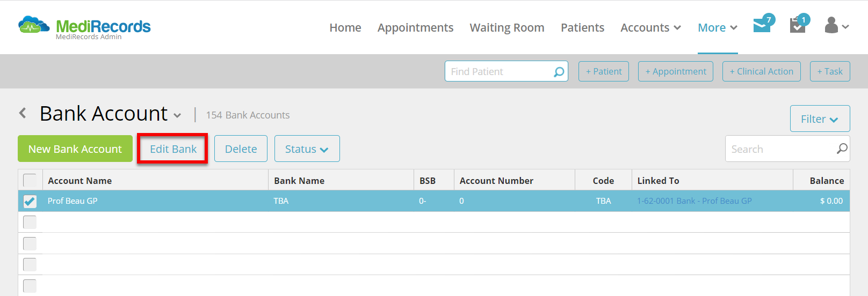Open the 1-62-0001 Bank linked account
This screenshot has height=296, width=868.
click(694, 201)
